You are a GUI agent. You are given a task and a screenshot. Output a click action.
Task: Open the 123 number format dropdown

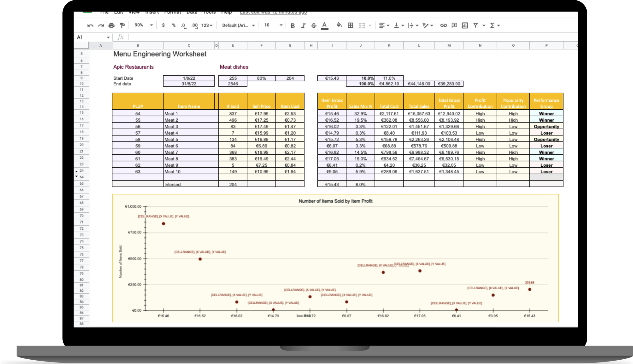pos(207,25)
